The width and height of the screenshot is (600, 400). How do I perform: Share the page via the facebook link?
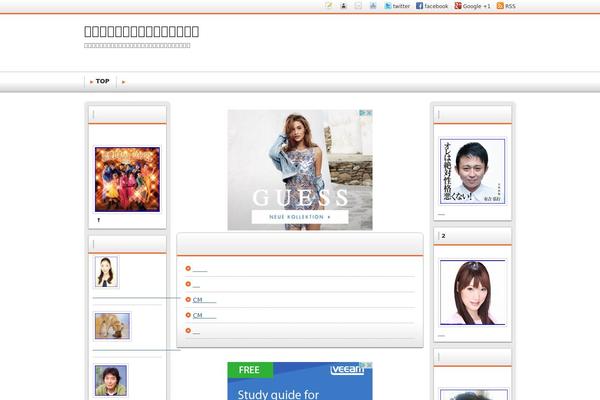tap(432, 6)
